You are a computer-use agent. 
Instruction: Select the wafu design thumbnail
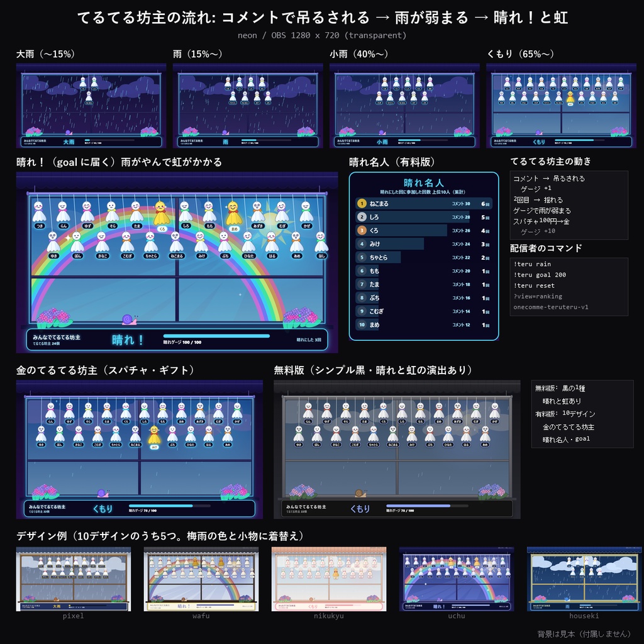201,579
